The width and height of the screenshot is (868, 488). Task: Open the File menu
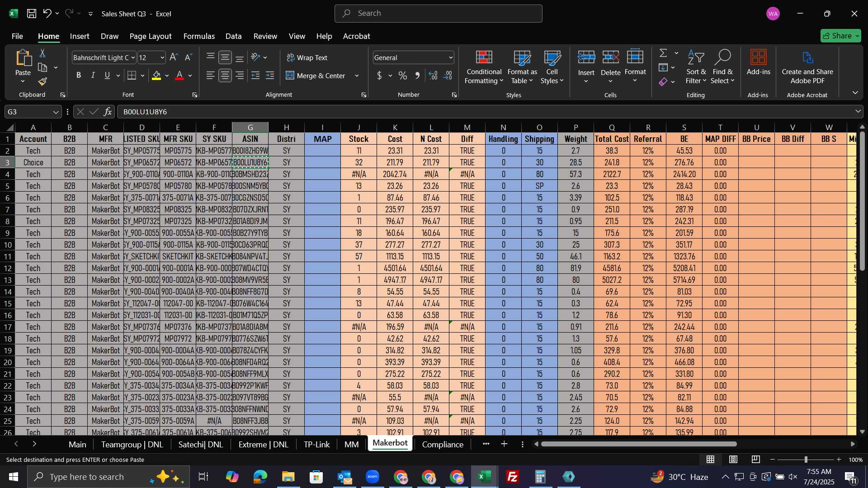[x=17, y=36]
